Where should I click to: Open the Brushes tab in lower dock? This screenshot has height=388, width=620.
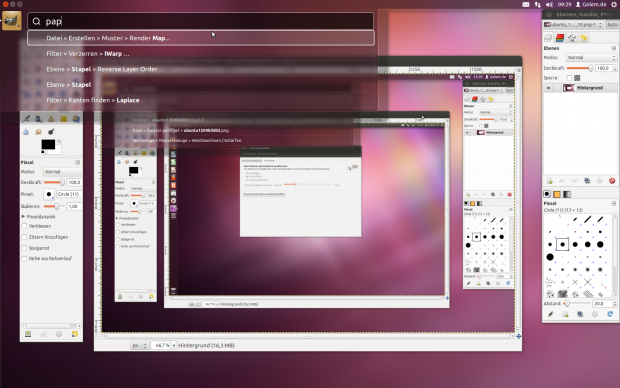point(547,194)
